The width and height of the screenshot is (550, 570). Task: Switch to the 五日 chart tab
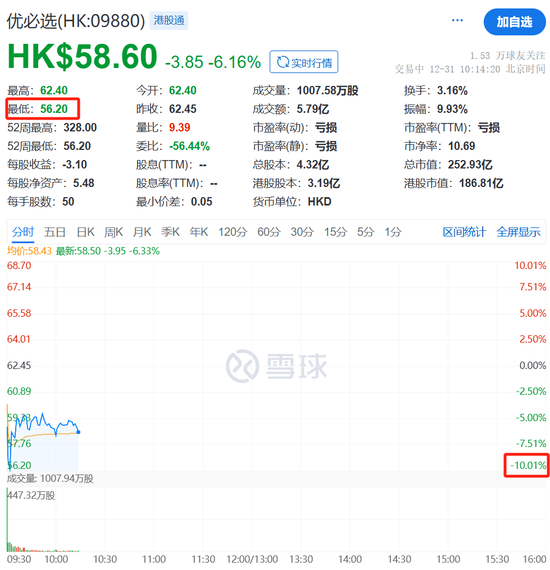coord(55,232)
